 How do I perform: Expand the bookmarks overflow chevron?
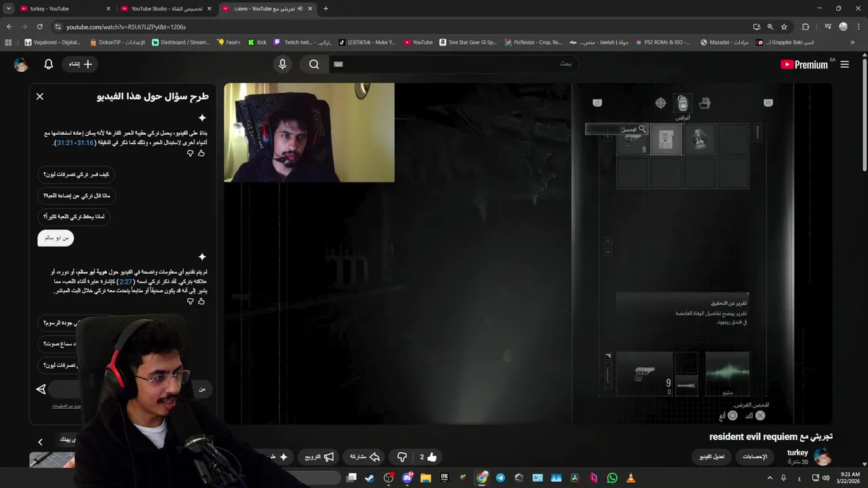852,42
